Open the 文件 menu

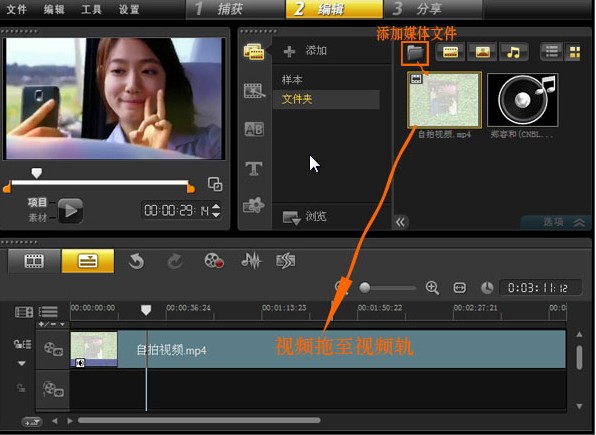click(x=16, y=9)
